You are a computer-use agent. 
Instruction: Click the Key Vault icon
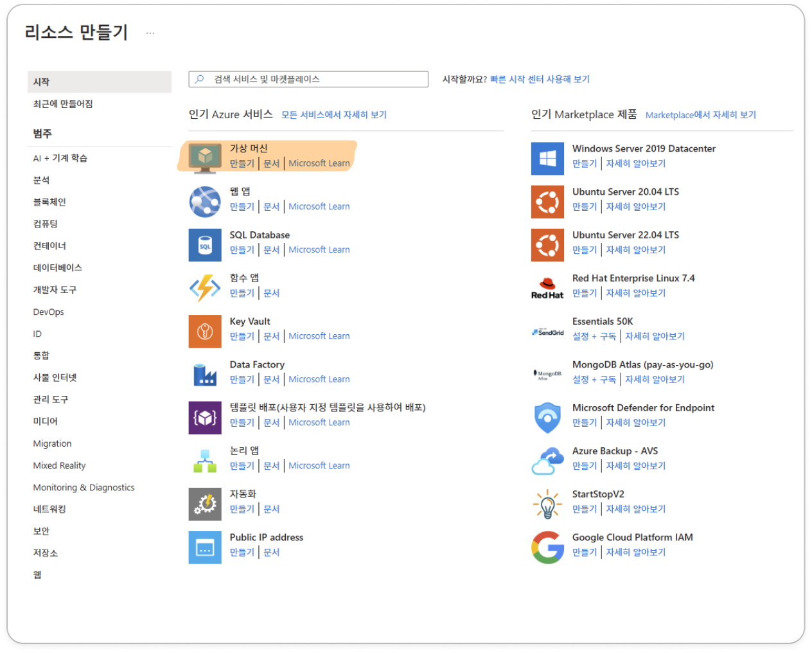point(205,331)
